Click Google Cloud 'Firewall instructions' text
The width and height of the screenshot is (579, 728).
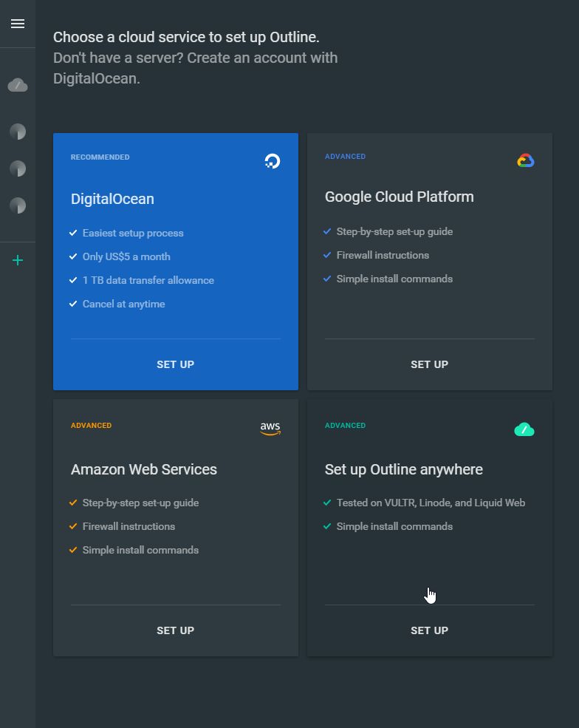click(383, 256)
